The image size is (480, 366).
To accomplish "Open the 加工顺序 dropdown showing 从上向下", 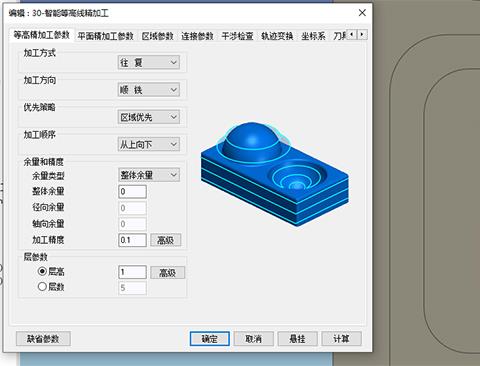I will point(149,144).
